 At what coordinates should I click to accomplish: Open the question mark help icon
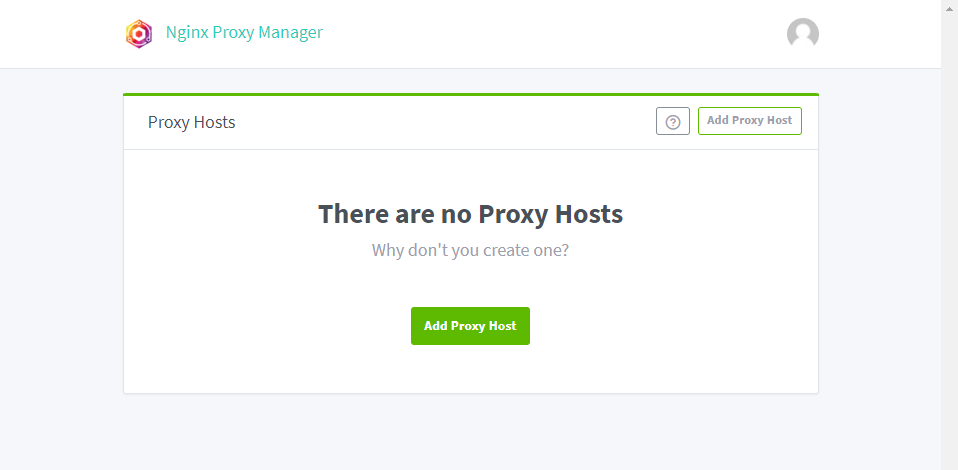click(673, 121)
